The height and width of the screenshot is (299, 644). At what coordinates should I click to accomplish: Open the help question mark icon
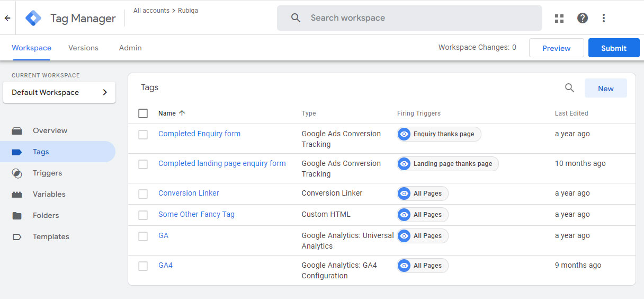[583, 18]
